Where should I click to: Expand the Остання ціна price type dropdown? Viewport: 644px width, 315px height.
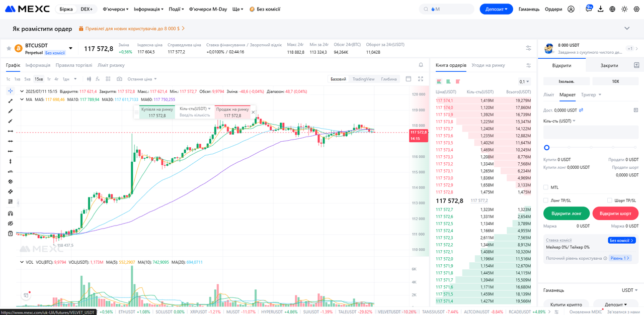point(142,79)
